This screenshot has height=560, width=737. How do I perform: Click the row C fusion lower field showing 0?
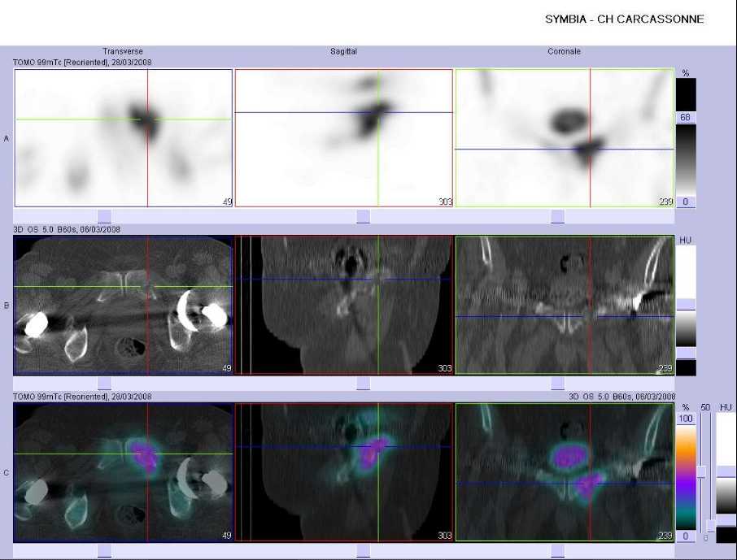686,536
